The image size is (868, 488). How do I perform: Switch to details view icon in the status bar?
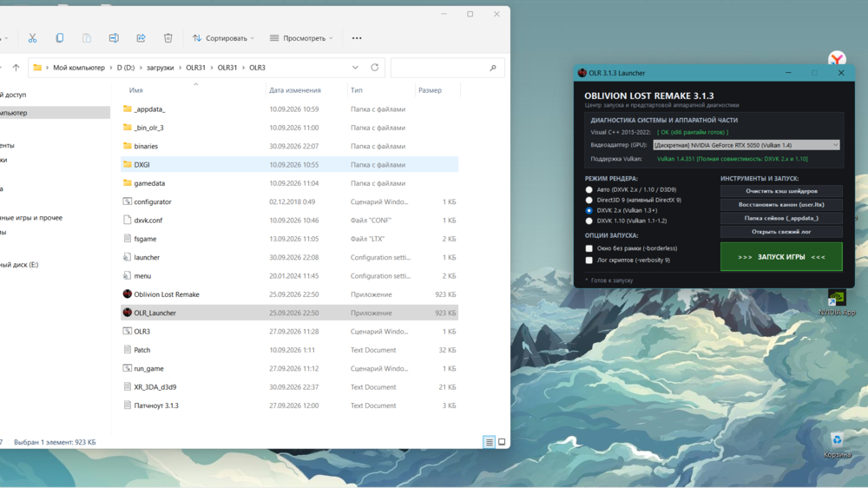pos(489,442)
